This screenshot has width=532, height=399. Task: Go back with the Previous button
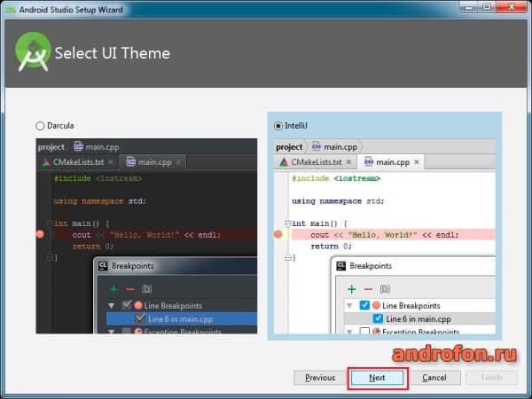coord(320,378)
